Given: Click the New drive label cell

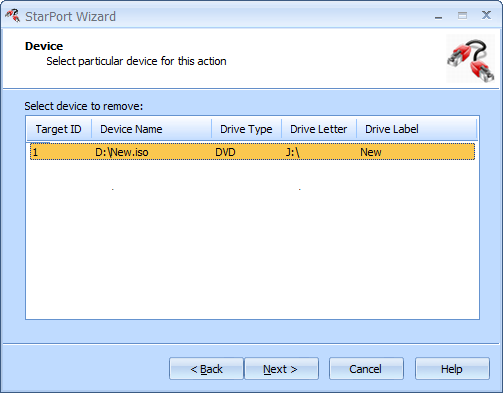Looking at the screenshot, I should (371, 152).
